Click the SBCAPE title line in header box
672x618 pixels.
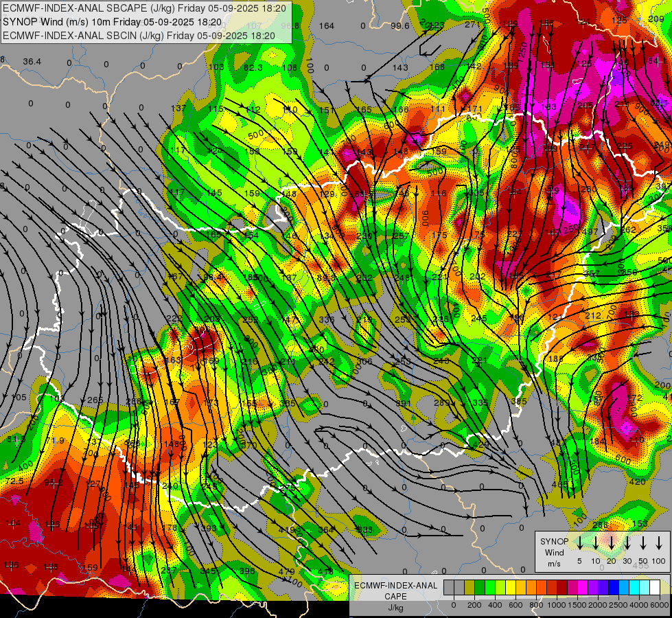(x=144, y=8)
